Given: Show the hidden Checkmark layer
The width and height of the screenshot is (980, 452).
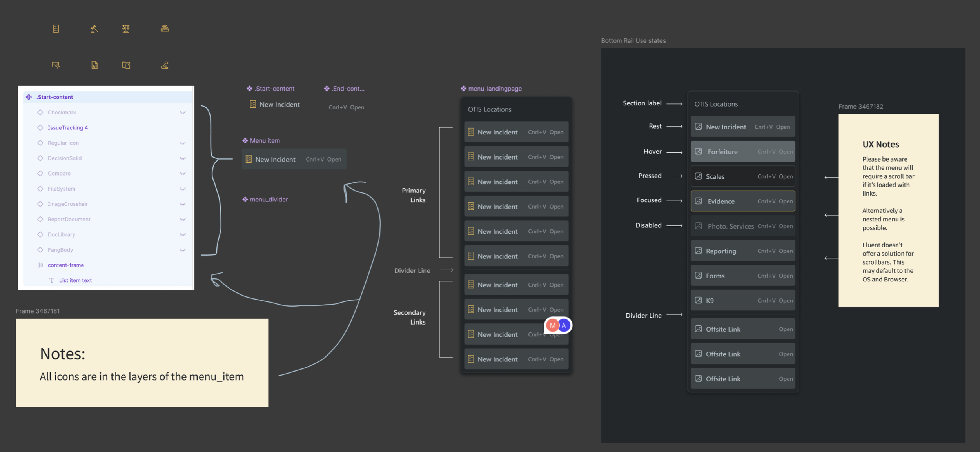Looking at the screenshot, I should (x=183, y=113).
